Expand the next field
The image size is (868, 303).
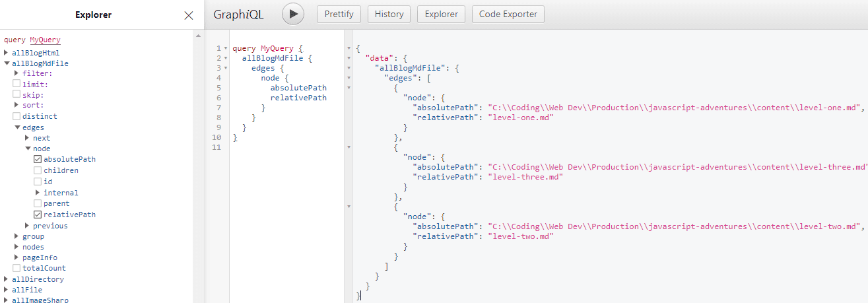coord(27,138)
